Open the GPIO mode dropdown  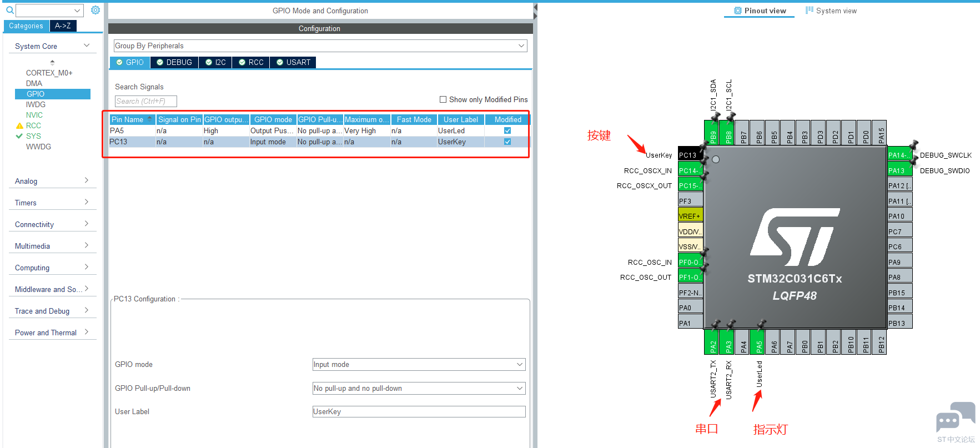coord(419,365)
